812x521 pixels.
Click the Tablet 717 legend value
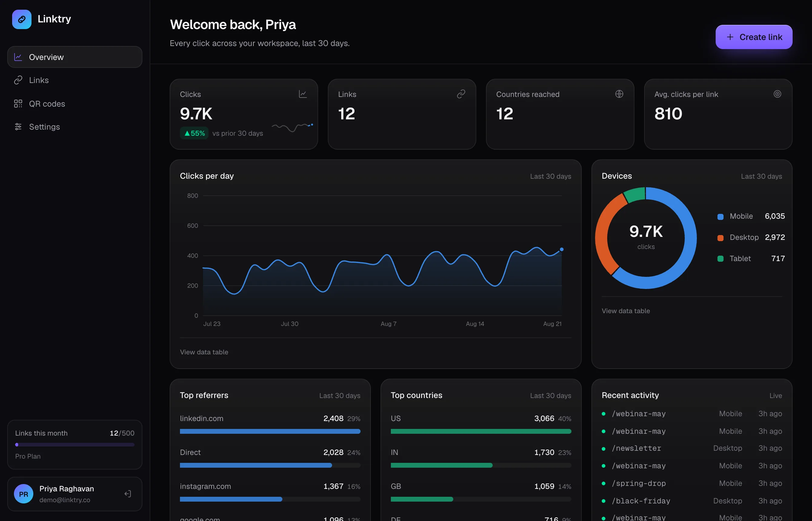pyautogui.click(x=778, y=258)
